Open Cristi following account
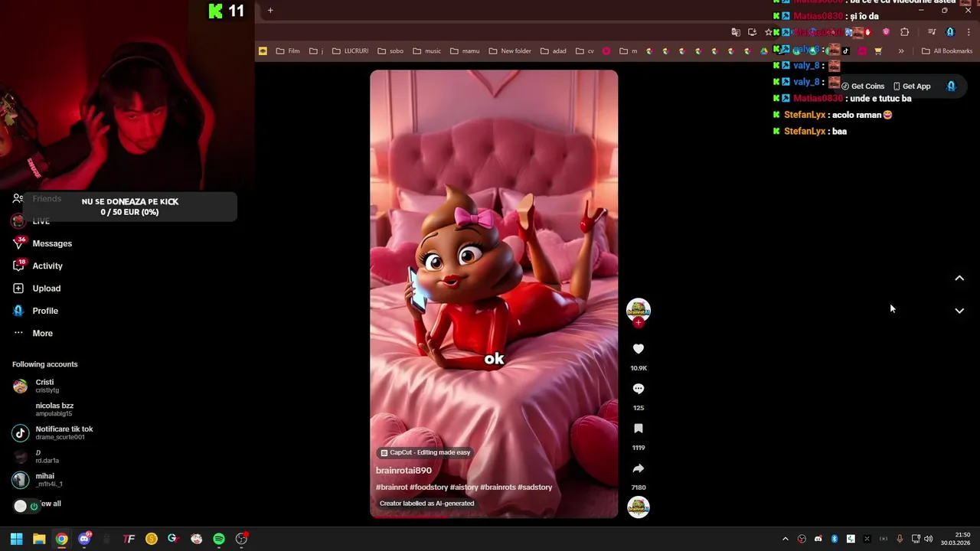Screen dimensions: 980x551 coord(36,386)
